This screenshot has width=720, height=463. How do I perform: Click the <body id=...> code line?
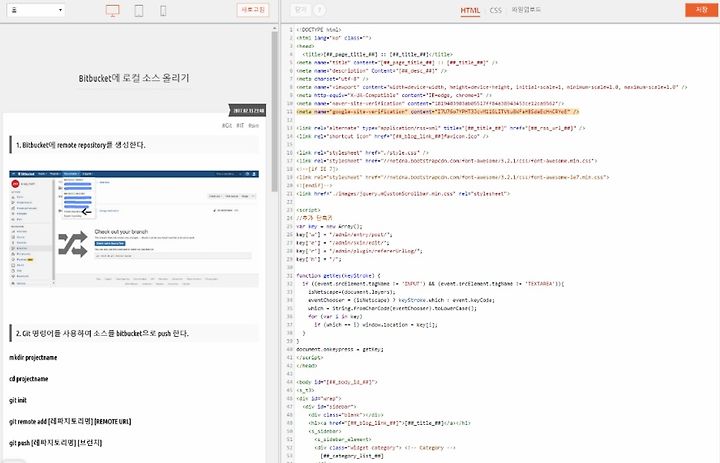click(x=337, y=382)
